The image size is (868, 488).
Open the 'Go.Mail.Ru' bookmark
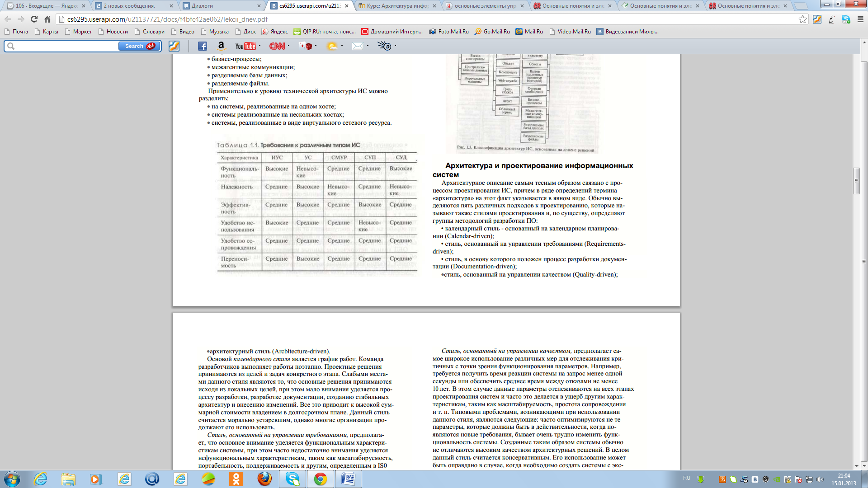[x=492, y=32]
